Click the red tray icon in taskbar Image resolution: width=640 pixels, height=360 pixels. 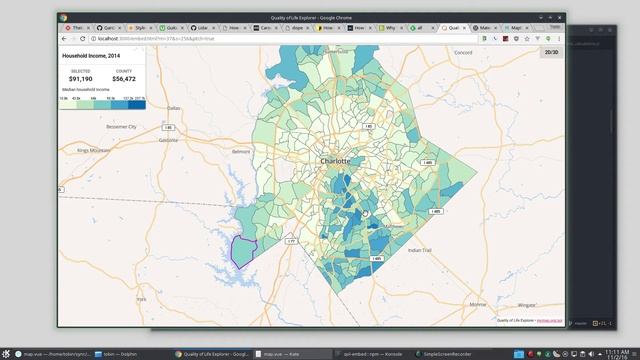tap(530, 354)
